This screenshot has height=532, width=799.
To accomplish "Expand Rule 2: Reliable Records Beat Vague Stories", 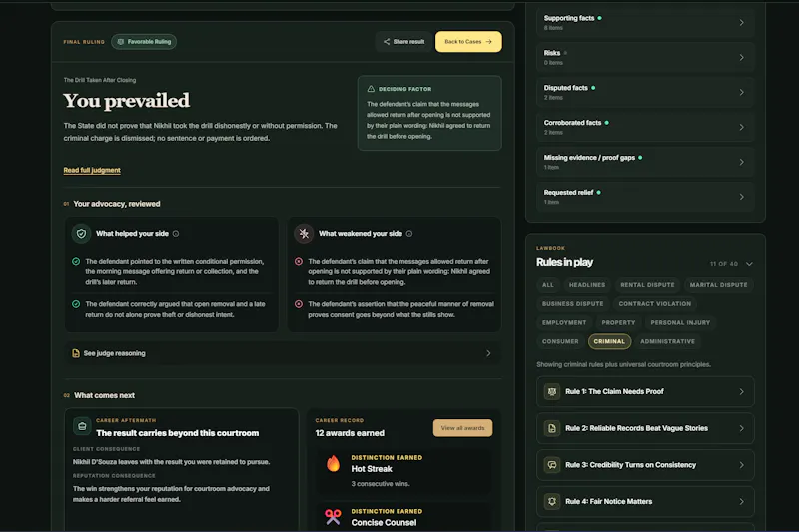I will pyautogui.click(x=645, y=428).
